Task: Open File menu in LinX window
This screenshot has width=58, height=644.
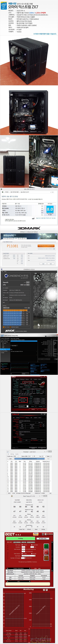Action: click(x=8, y=454)
